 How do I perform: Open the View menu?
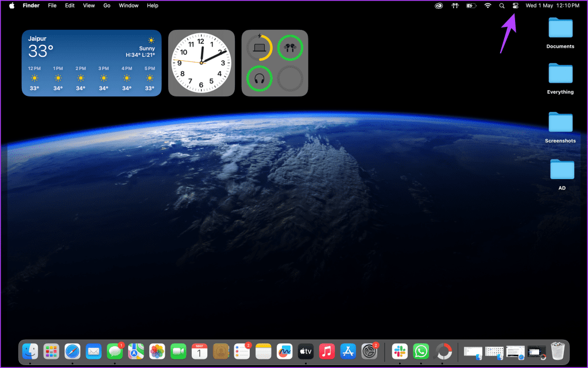pyautogui.click(x=89, y=6)
